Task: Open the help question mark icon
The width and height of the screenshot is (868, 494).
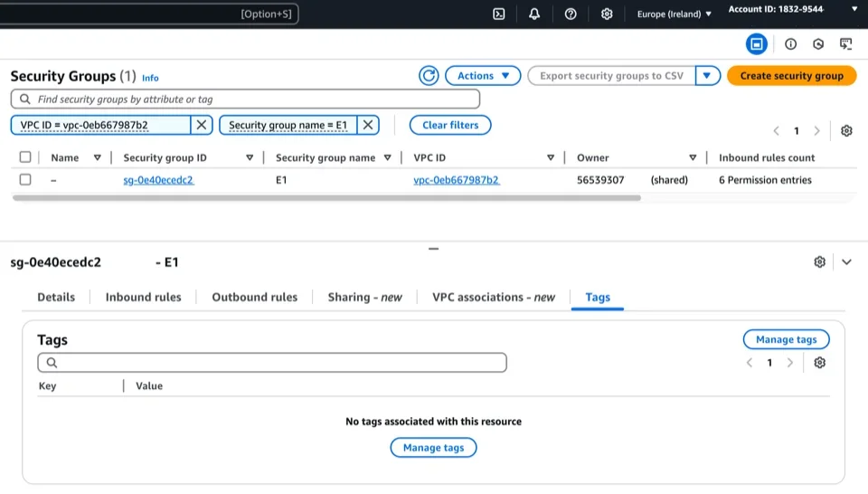Action: point(571,14)
